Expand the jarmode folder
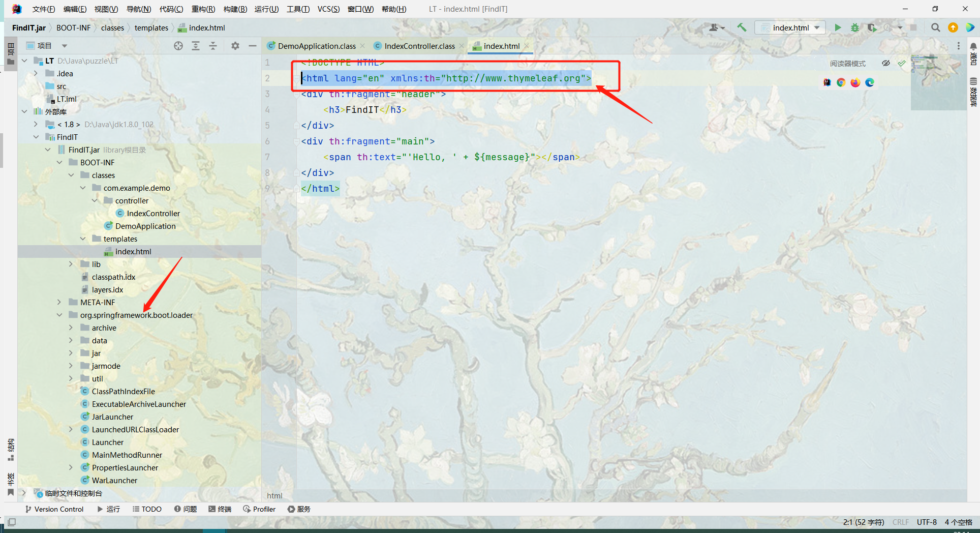This screenshot has width=980, height=533. point(71,366)
